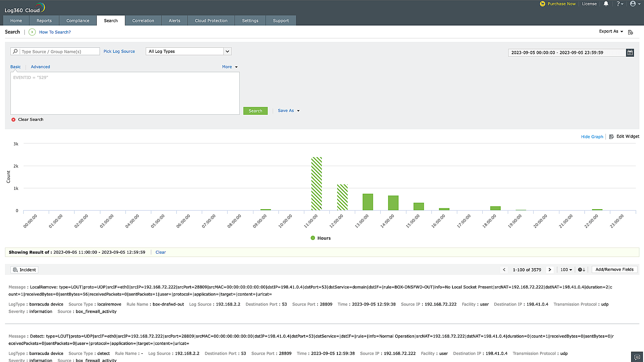Click the Pick Log Source link
This screenshot has width=644, height=362.
(x=119, y=52)
